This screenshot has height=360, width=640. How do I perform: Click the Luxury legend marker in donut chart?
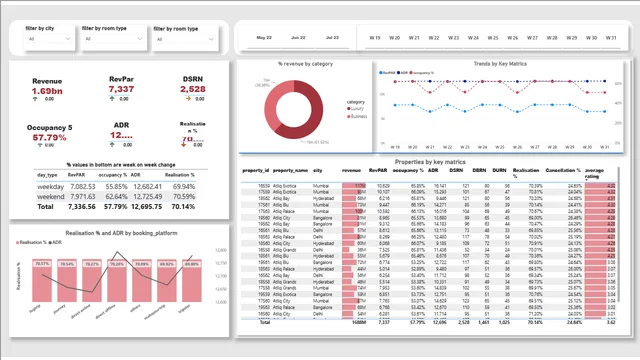click(x=349, y=109)
